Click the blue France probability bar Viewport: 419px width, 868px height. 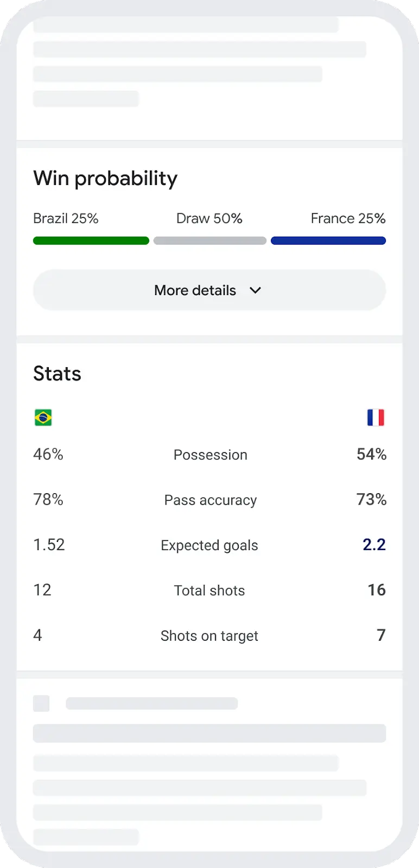click(x=328, y=241)
